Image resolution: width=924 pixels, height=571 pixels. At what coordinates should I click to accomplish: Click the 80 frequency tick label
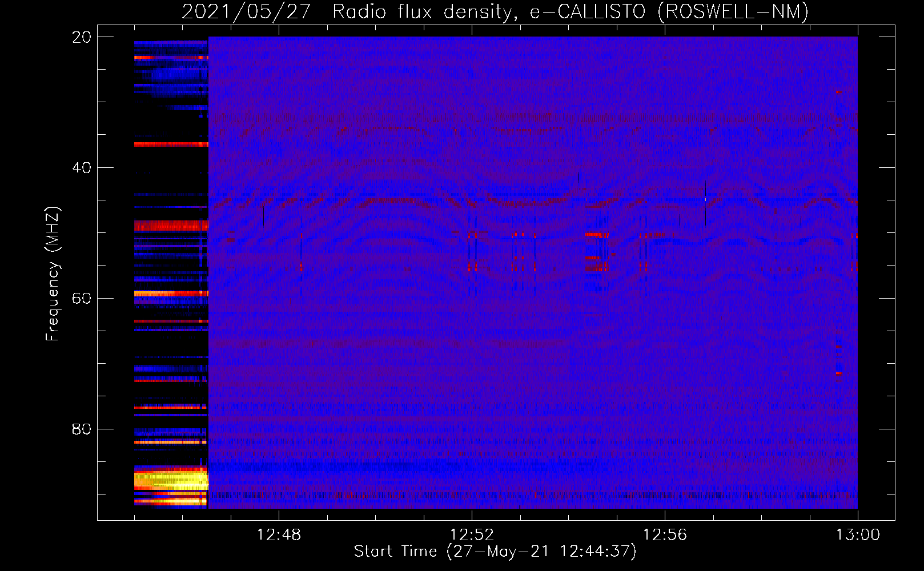pos(81,429)
